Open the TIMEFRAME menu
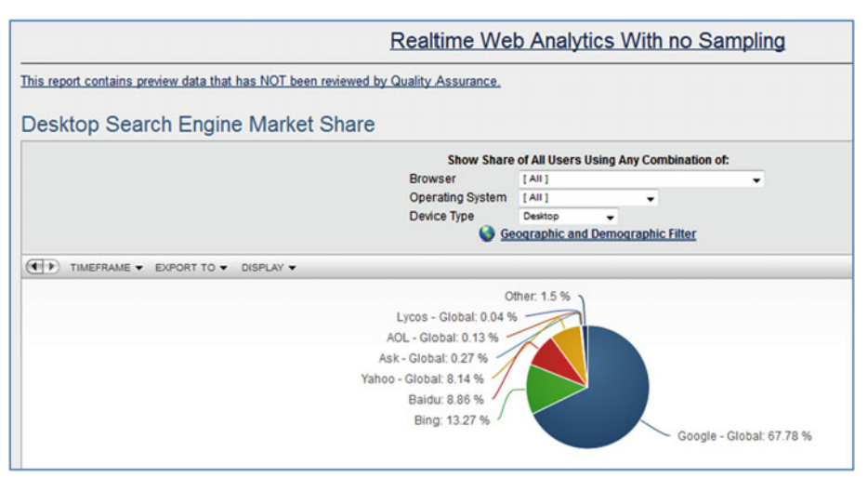Screen dimensions: 868x478 (x=106, y=268)
